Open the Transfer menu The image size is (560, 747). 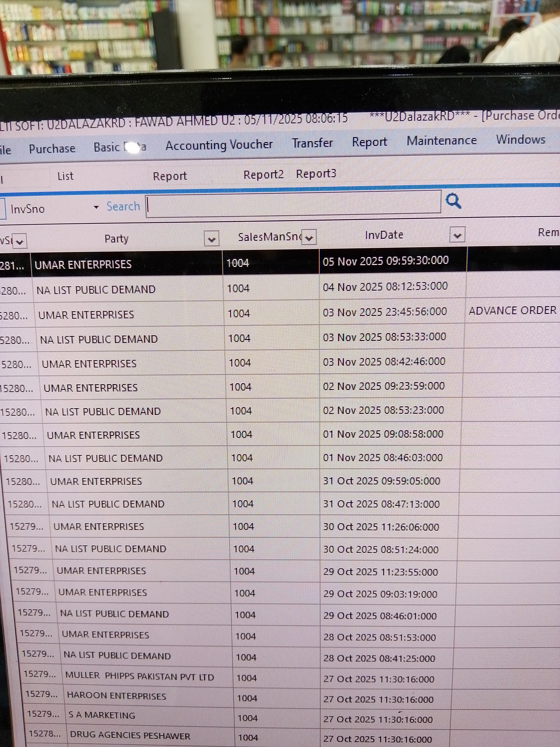click(x=312, y=143)
